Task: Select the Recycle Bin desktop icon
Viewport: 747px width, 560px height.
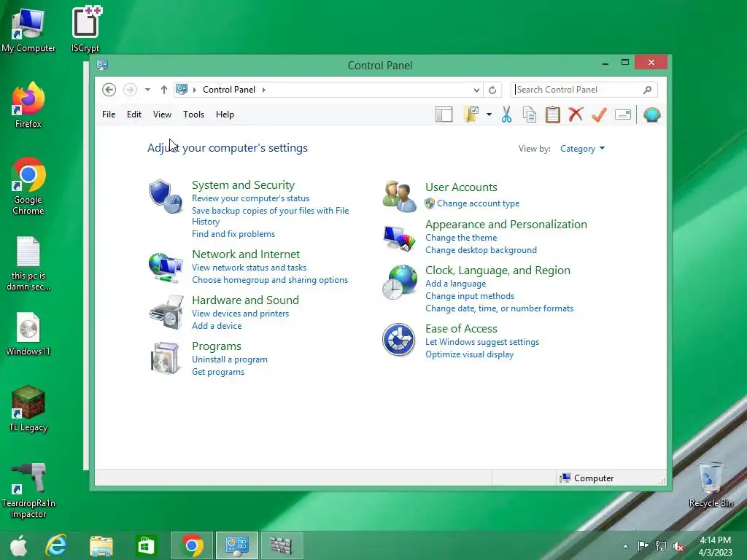Action: pos(711,485)
